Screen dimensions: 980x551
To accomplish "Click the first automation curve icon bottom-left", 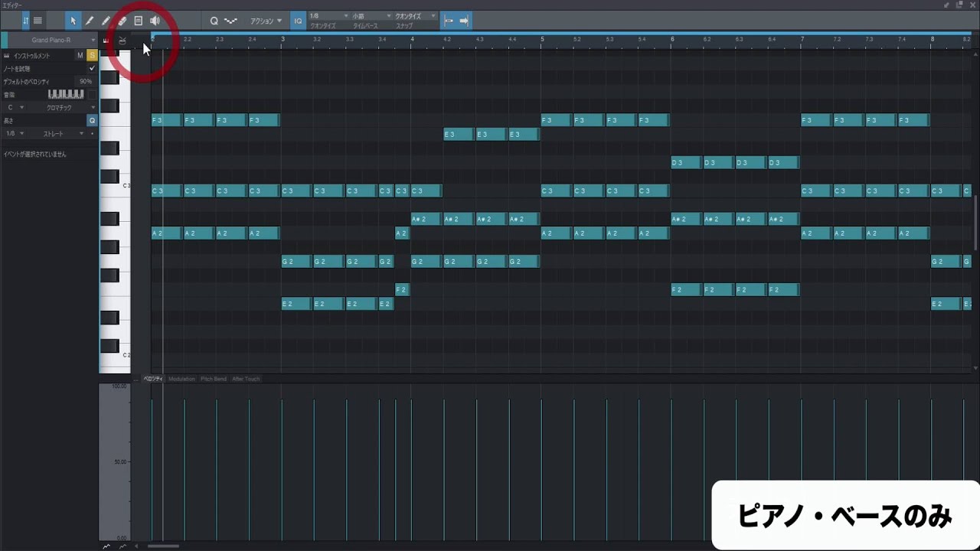I will [x=106, y=546].
